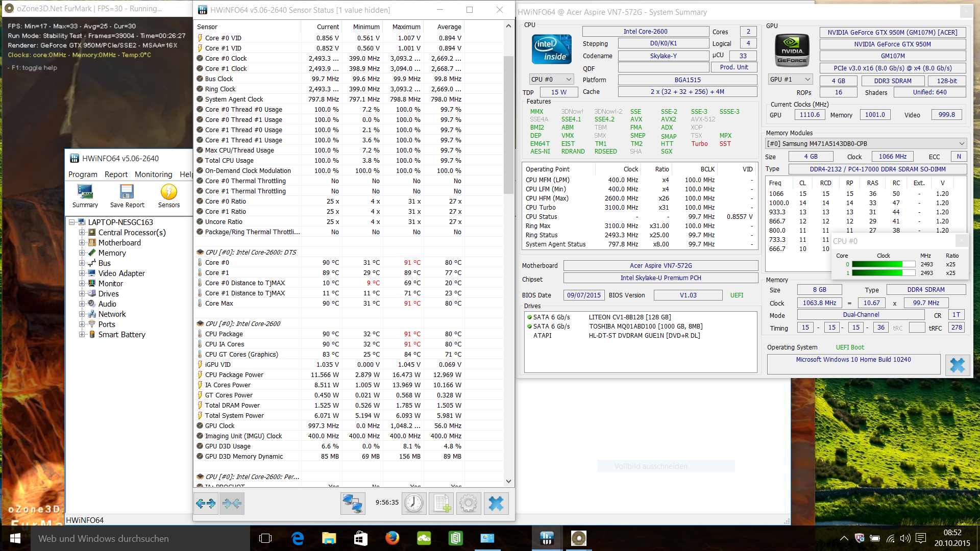Click the clock reset timer icon

click(413, 504)
